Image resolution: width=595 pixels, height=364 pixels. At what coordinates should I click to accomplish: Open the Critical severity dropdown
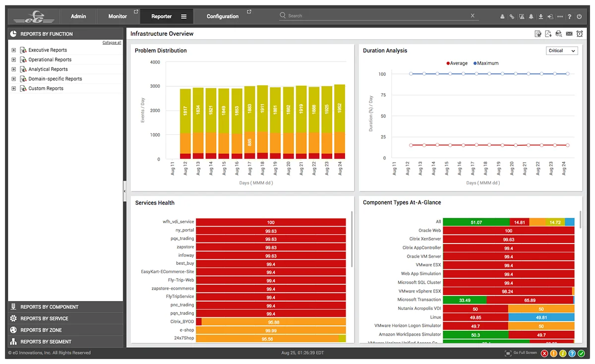coord(562,51)
